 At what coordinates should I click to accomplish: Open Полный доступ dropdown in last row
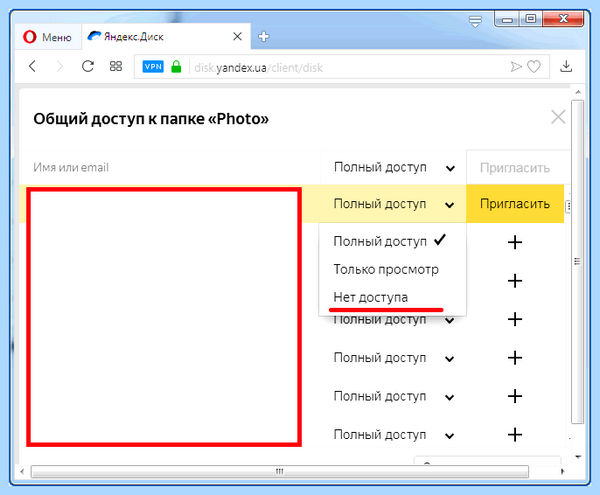tap(394, 435)
